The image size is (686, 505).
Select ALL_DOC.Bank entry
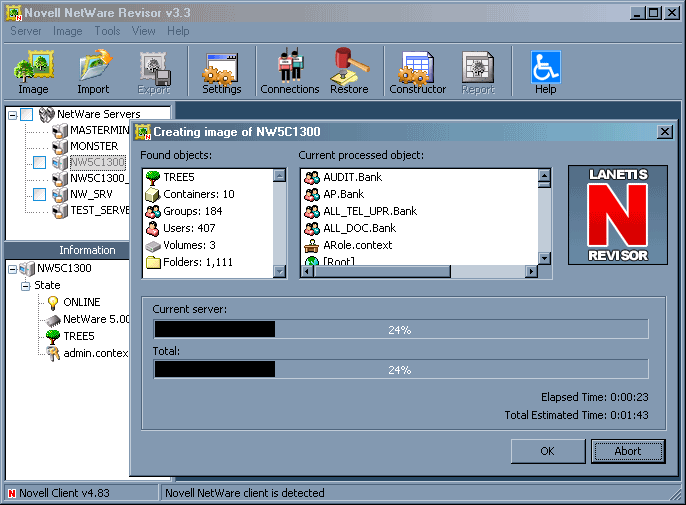360,228
